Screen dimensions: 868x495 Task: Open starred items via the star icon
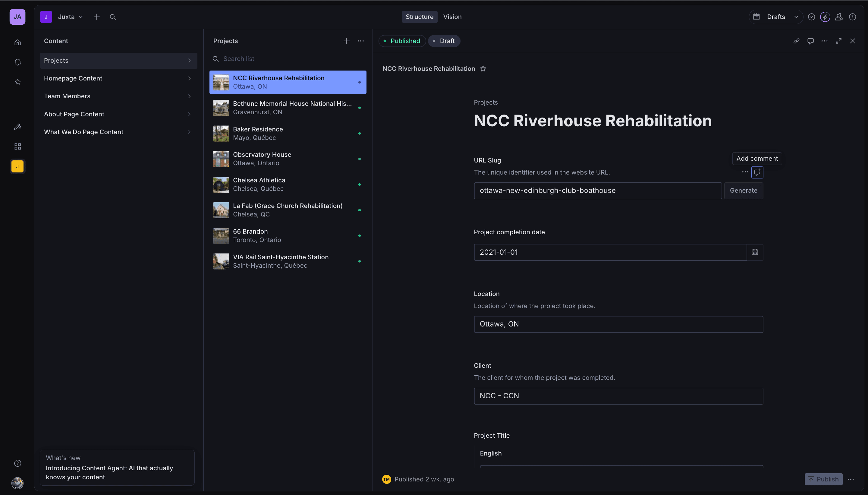pyautogui.click(x=17, y=82)
